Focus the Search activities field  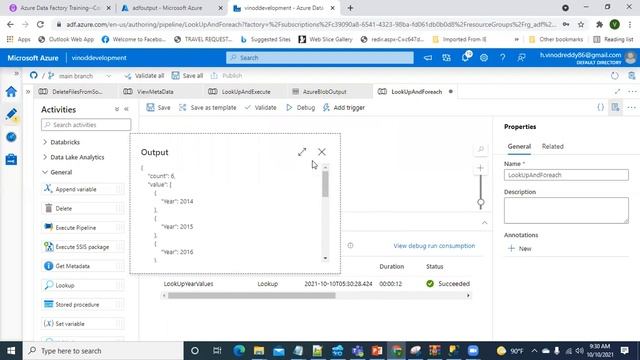tap(86, 124)
